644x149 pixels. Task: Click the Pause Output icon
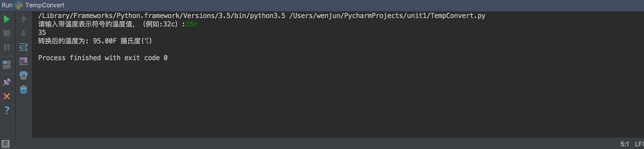point(7,47)
